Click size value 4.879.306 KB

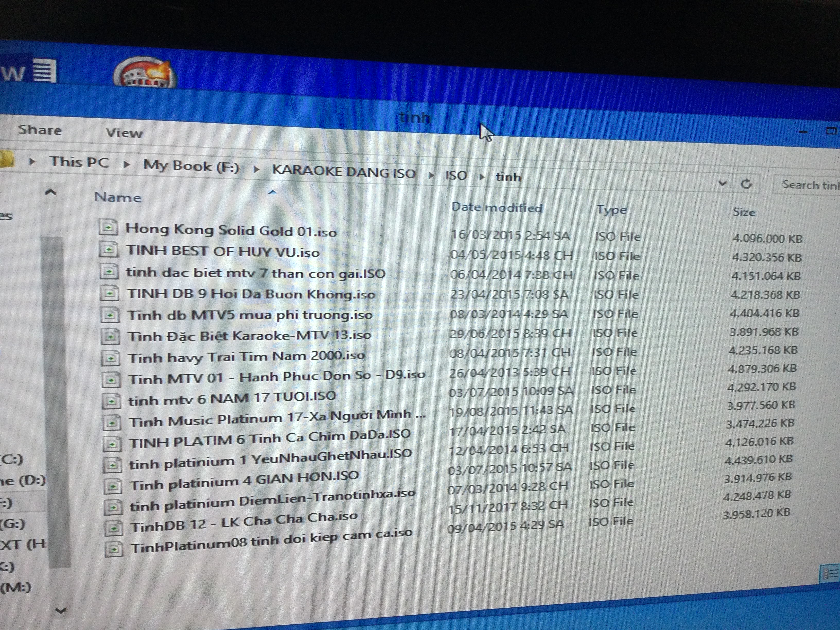(763, 368)
